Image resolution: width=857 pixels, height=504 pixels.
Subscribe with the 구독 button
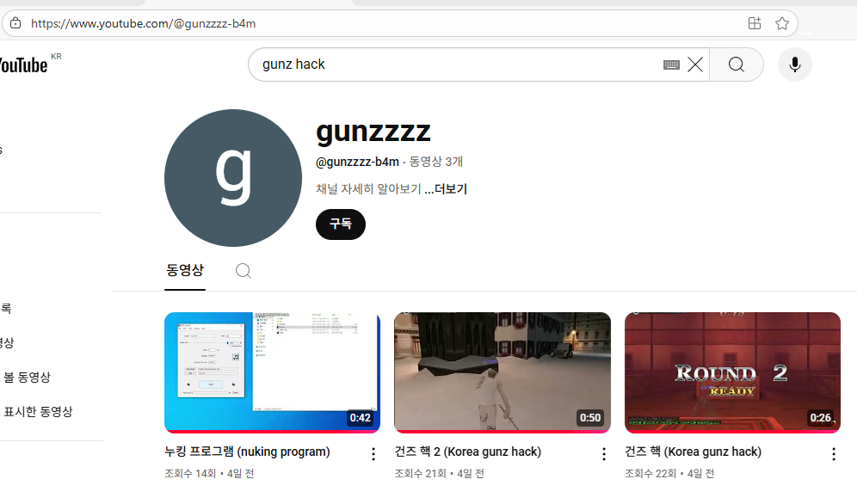pos(341,224)
